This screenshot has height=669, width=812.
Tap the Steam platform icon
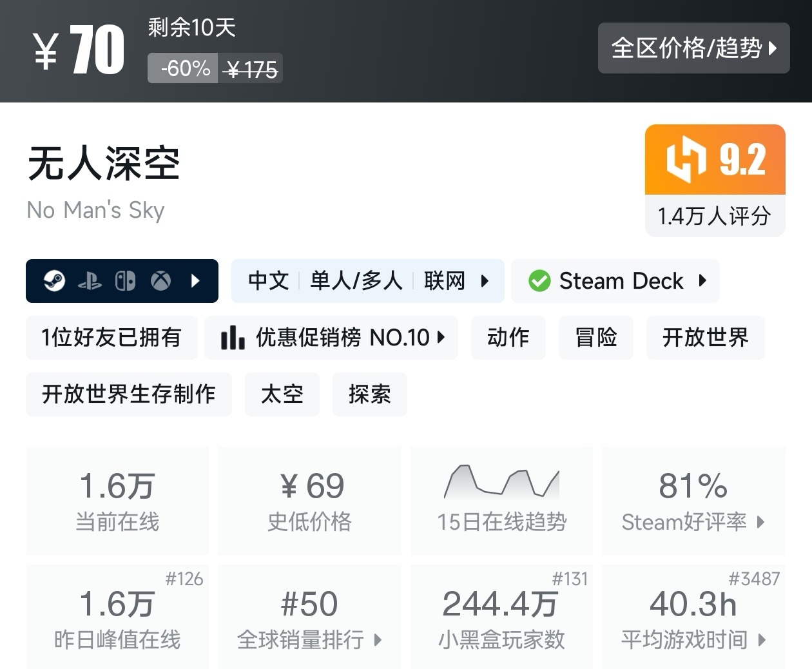(54, 281)
